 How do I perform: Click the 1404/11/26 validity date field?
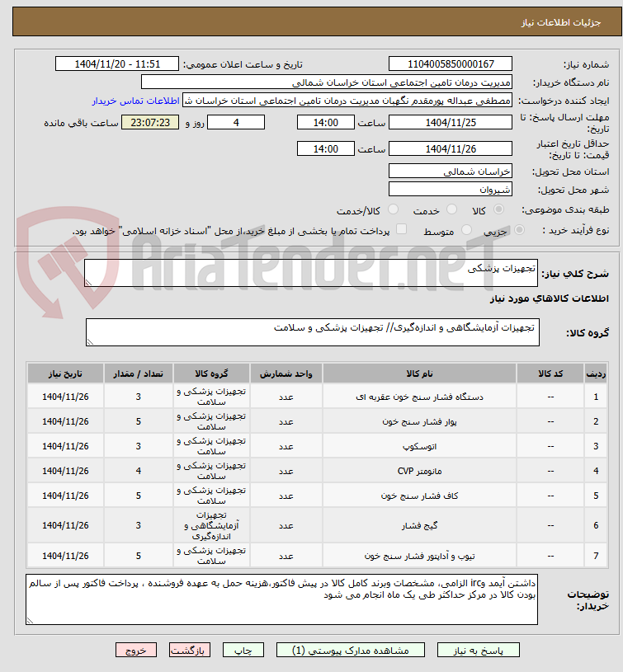pyautogui.click(x=451, y=149)
